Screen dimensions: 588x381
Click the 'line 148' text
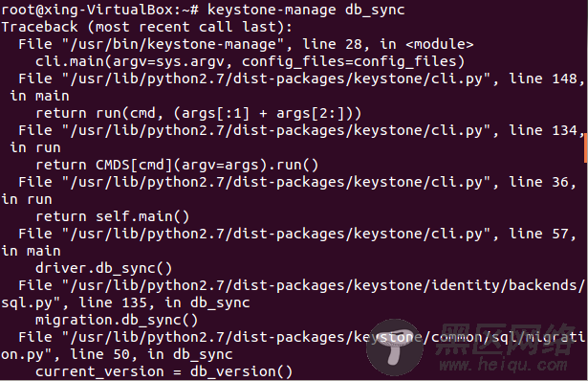click(543, 78)
